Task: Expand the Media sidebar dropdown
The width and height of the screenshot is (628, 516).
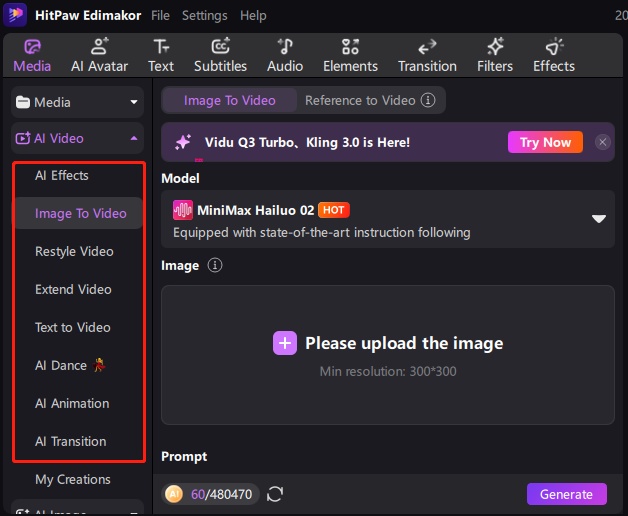Action: pyautogui.click(x=77, y=102)
